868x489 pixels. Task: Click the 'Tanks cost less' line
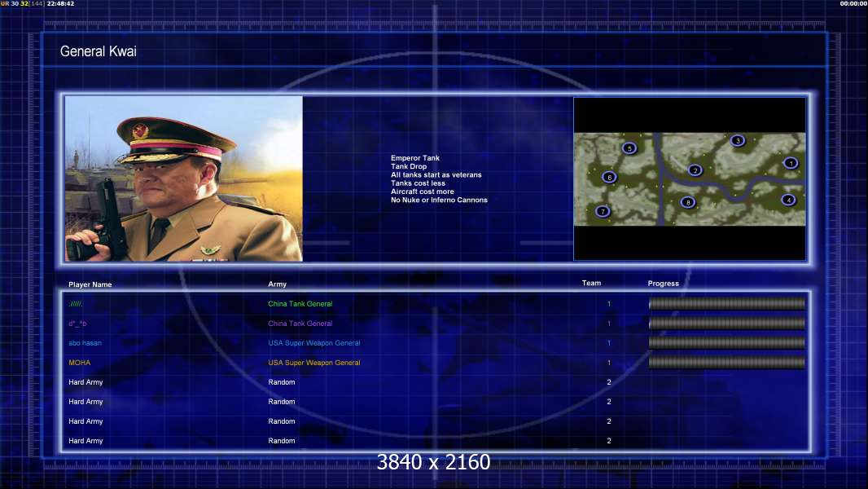(x=418, y=183)
